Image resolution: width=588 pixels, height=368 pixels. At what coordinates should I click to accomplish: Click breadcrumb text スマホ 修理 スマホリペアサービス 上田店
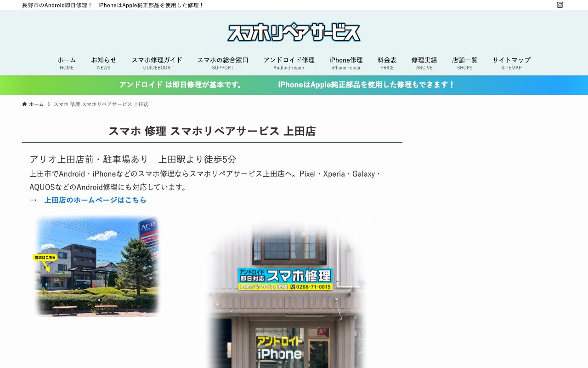[101, 104]
